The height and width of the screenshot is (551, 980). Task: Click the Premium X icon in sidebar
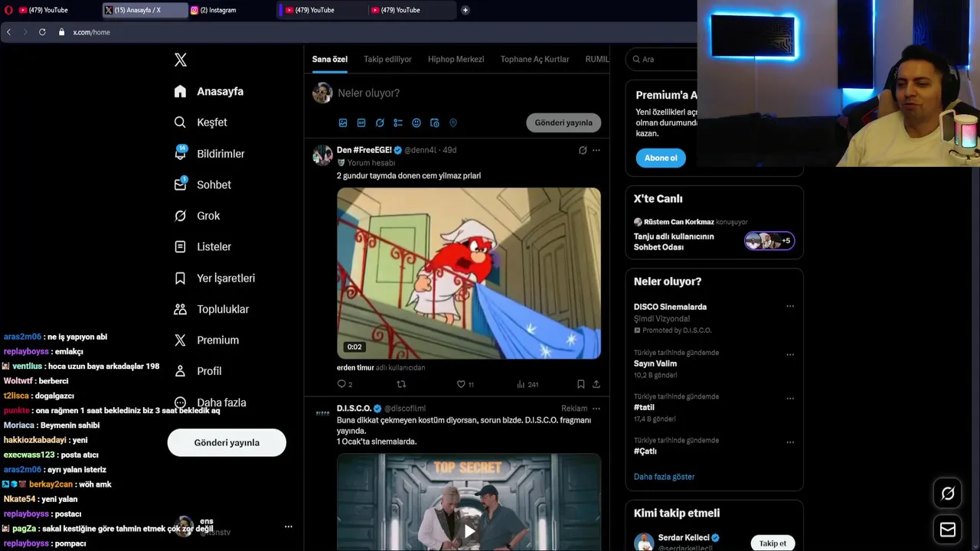(180, 340)
